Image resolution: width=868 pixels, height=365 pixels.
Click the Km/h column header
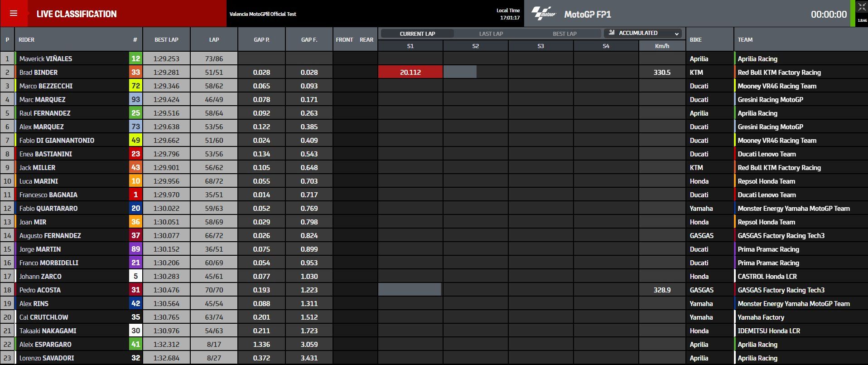click(x=662, y=46)
